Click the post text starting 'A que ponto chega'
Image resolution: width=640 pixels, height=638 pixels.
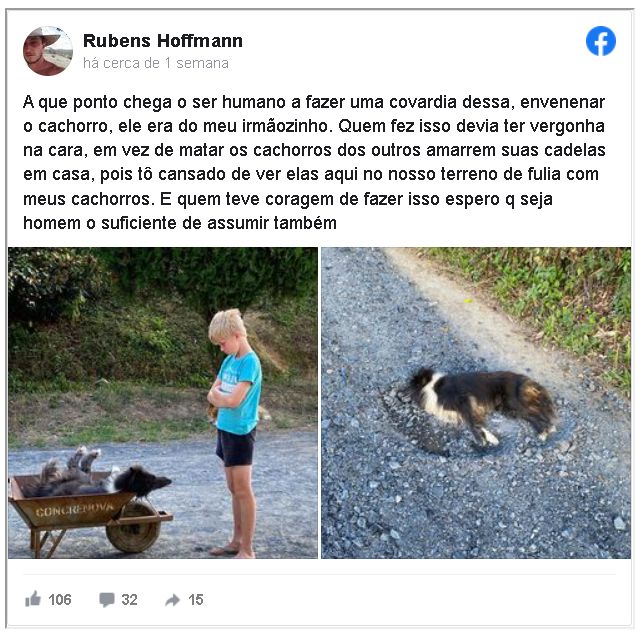click(314, 162)
